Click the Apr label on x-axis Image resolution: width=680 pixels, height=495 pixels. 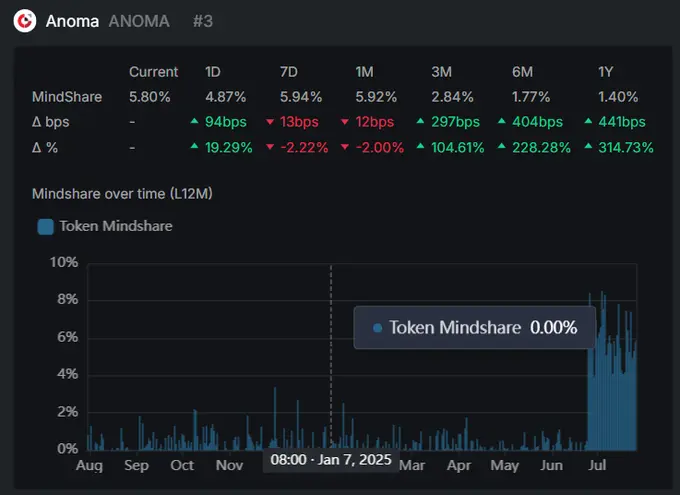coord(459,465)
